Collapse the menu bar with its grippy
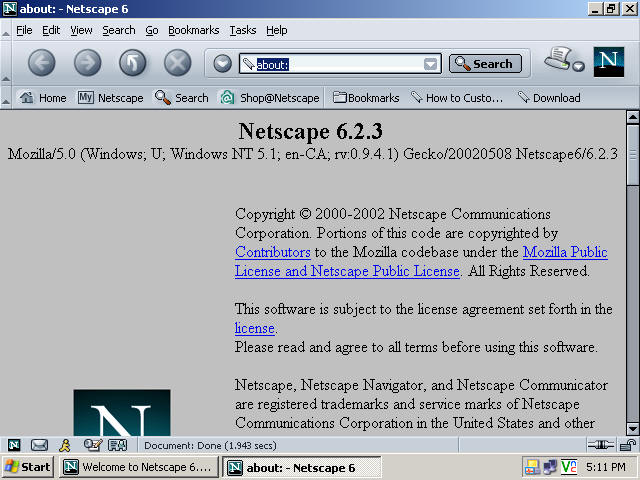Viewport: 640px width, 480px height. point(6,30)
